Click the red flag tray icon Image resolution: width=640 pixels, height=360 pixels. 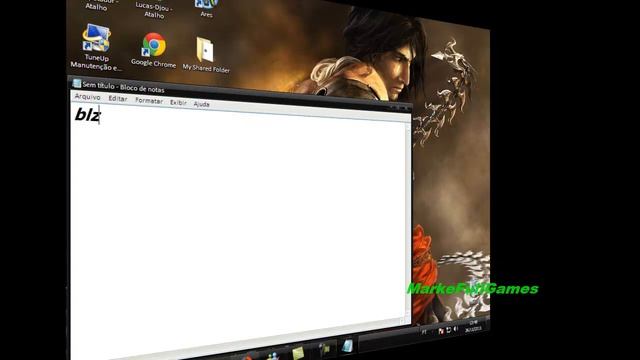point(441,331)
